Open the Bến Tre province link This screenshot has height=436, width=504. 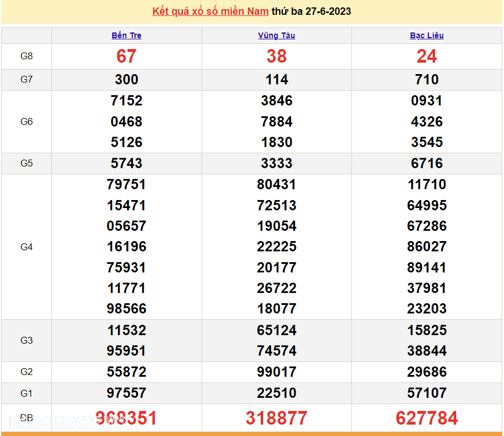point(126,35)
